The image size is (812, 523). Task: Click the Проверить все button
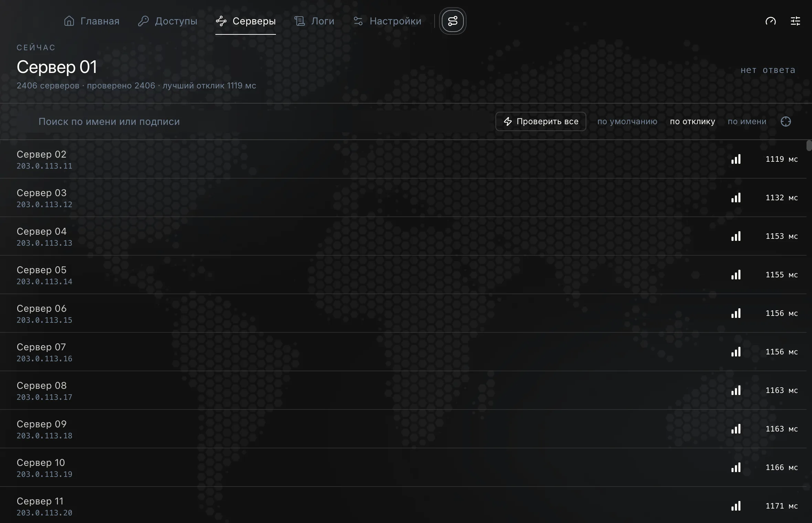pos(541,121)
